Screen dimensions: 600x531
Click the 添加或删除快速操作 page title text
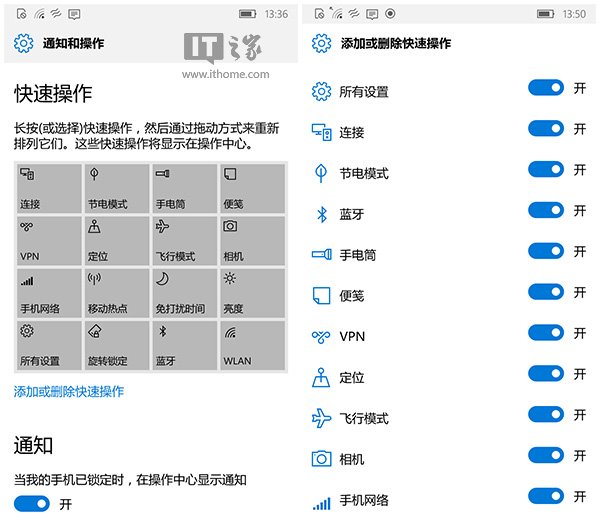click(396, 43)
